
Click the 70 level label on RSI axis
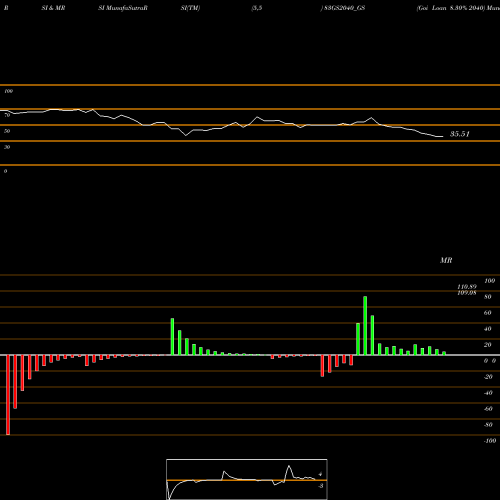7,115
